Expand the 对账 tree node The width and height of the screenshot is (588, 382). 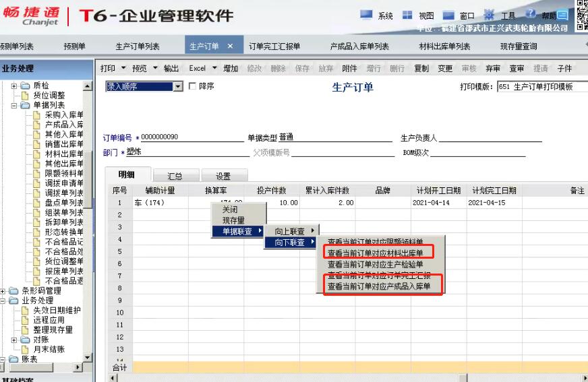pyautogui.click(x=14, y=340)
